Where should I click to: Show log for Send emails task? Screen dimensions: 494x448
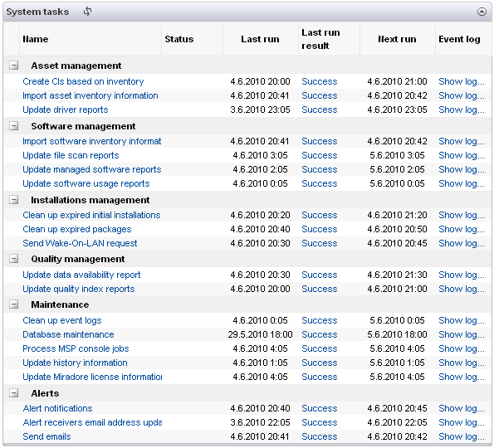[x=462, y=436]
